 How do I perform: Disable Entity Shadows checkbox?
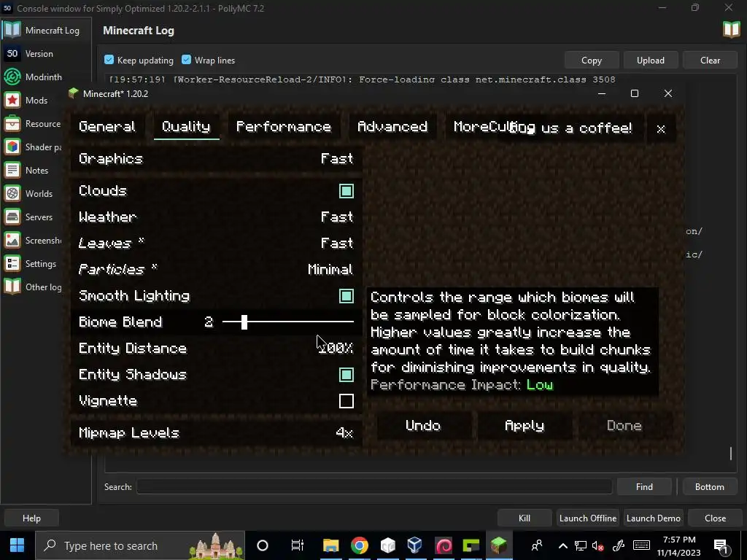(347, 375)
